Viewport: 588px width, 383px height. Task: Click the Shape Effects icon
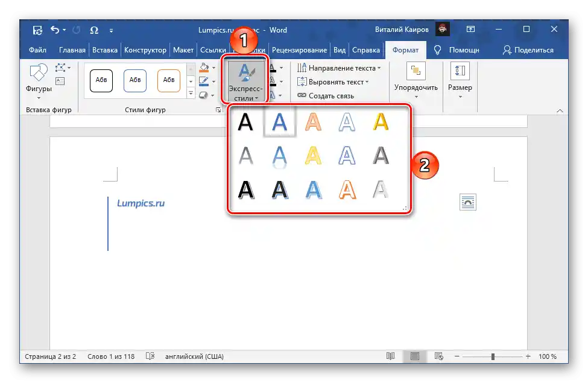[x=204, y=95]
